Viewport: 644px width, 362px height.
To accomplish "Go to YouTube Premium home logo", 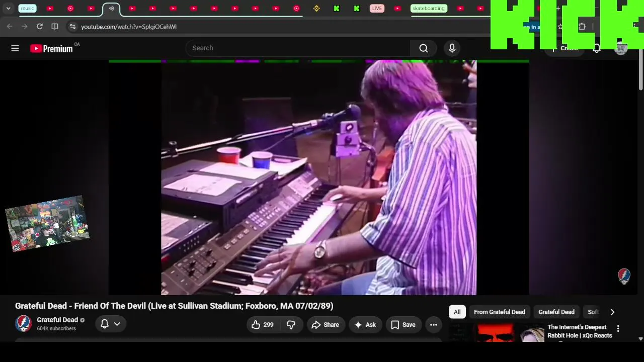I will (x=52, y=48).
